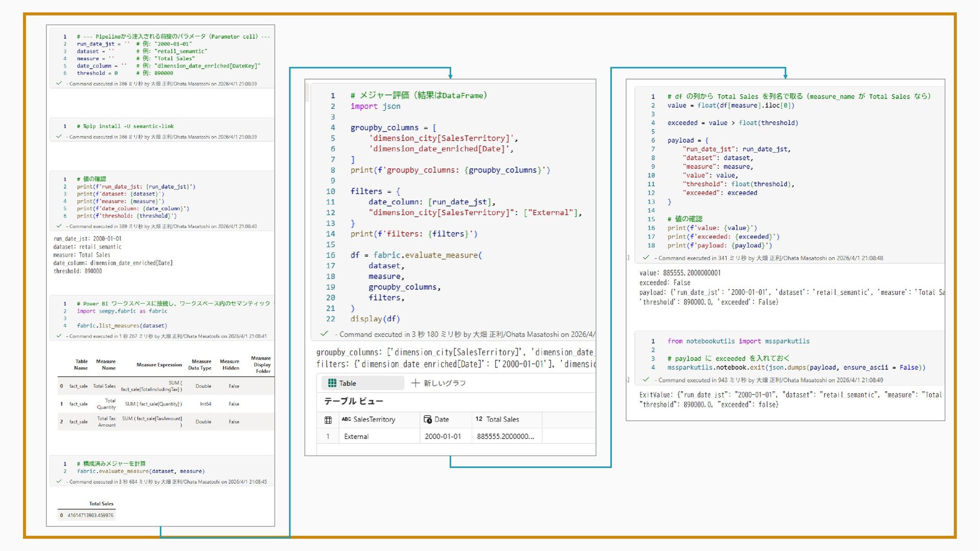Click the Total Sales column header

tap(502, 419)
